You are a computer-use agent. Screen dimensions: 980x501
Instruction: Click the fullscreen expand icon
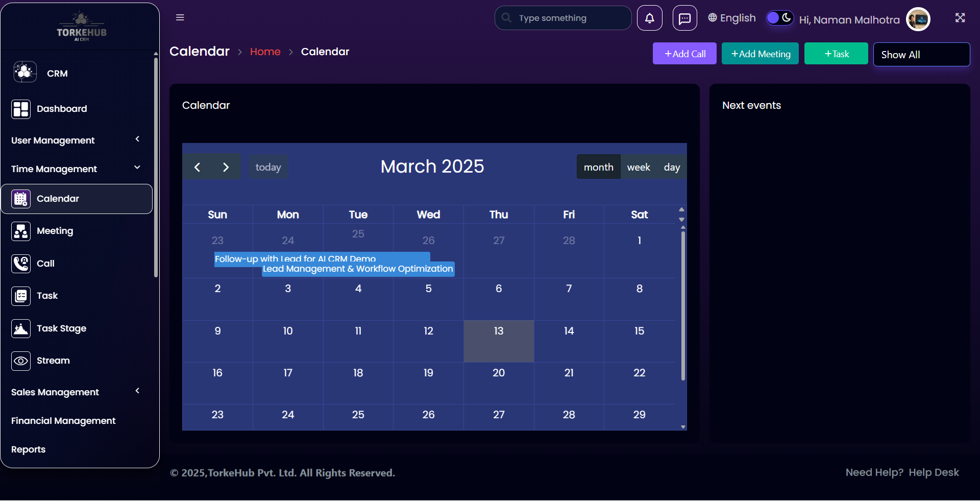click(x=960, y=18)
